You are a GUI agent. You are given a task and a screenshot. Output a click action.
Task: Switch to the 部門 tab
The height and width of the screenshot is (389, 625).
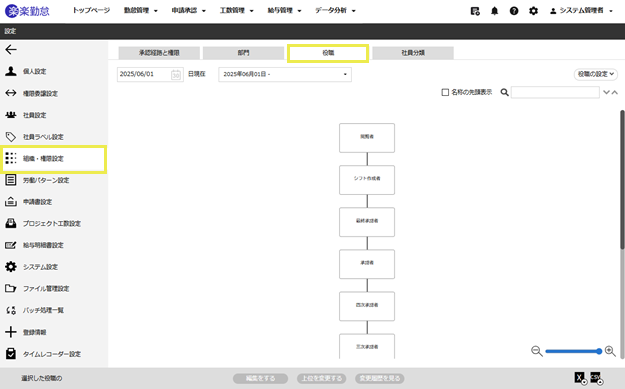[244, 53]
